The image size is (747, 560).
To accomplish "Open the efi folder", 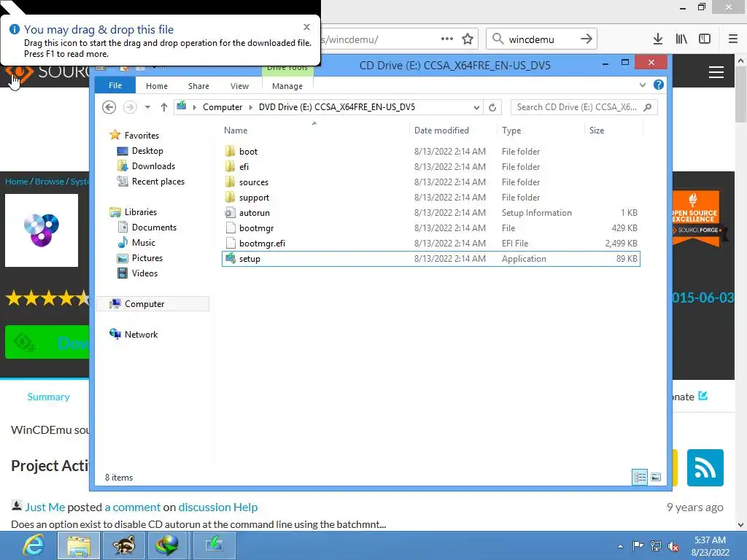I will coord(244,167).
